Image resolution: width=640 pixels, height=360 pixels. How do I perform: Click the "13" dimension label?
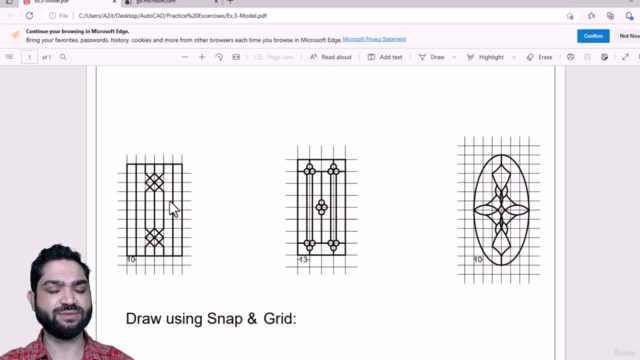[x=303, y=260]
